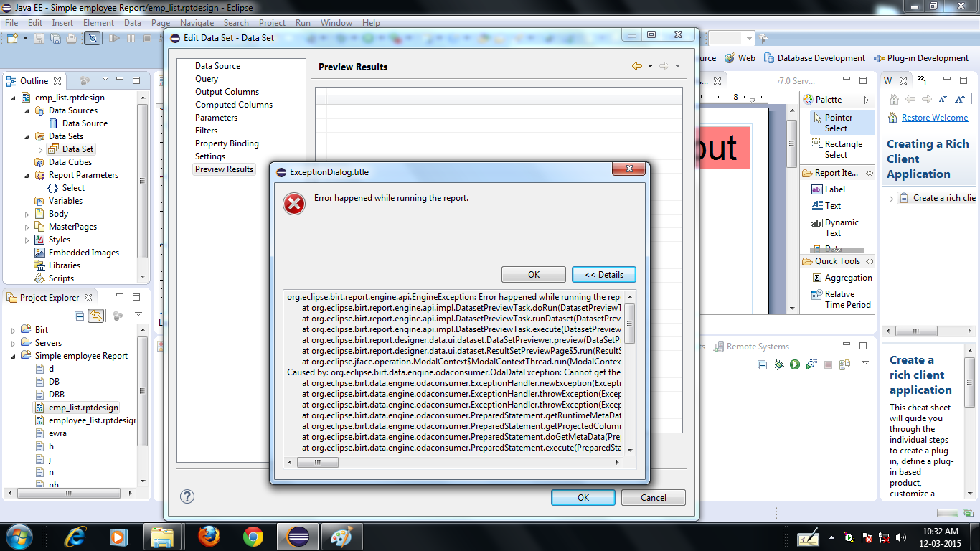This screenshot has width=980, height=551.
Task: Switch to Plug-in Development perspective
Action: coord(921,58)
